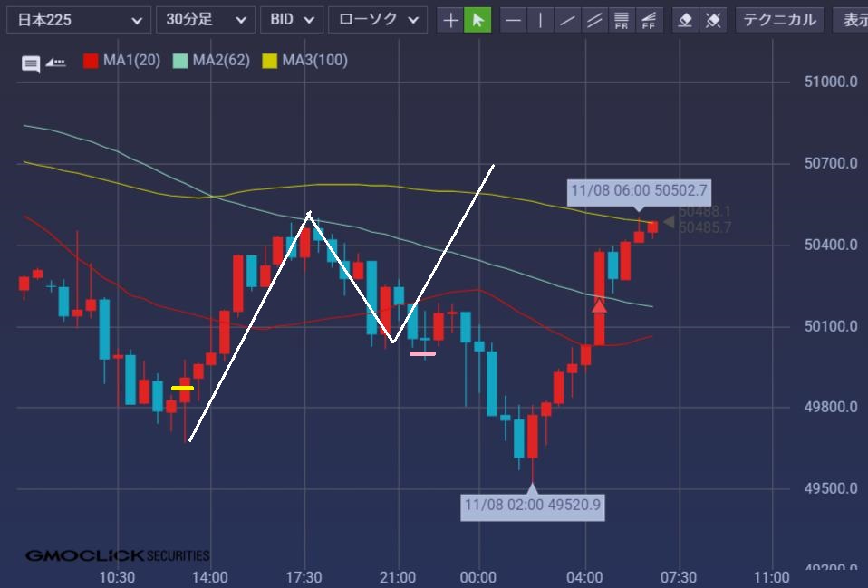
Task: Select the parallel channel line tool
Action: [x=595, y=20]
